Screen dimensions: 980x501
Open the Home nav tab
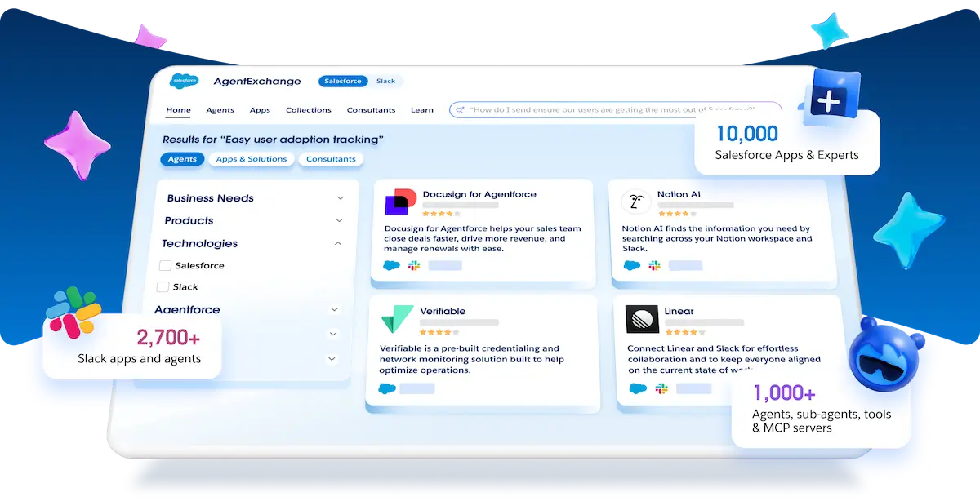pos(178,110)
